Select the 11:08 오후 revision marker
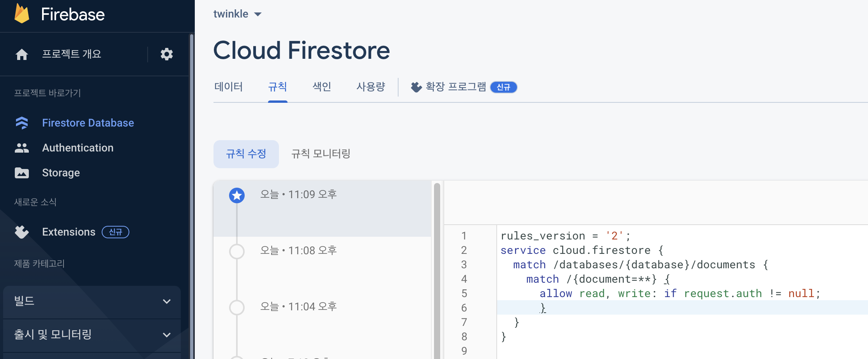The height and width of the screenshot is (359, 868). click(236, 252)
